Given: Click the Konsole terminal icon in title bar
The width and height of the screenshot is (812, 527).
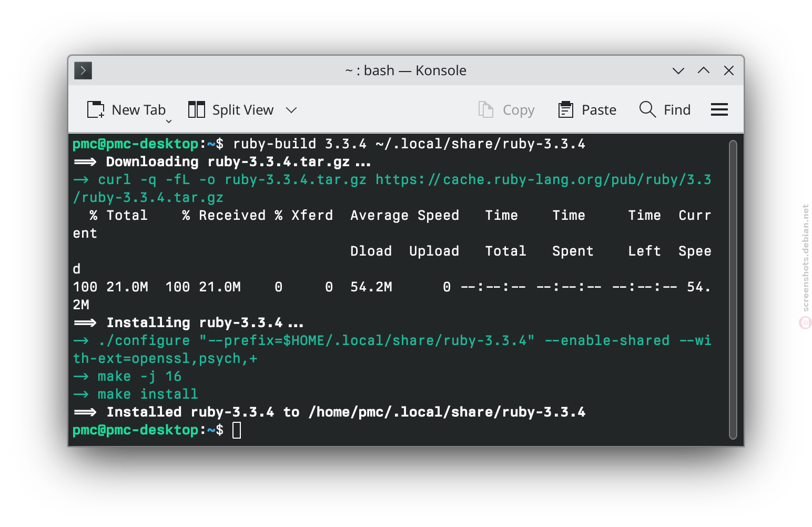Looking at the screenshot, I should pos(83,70).
